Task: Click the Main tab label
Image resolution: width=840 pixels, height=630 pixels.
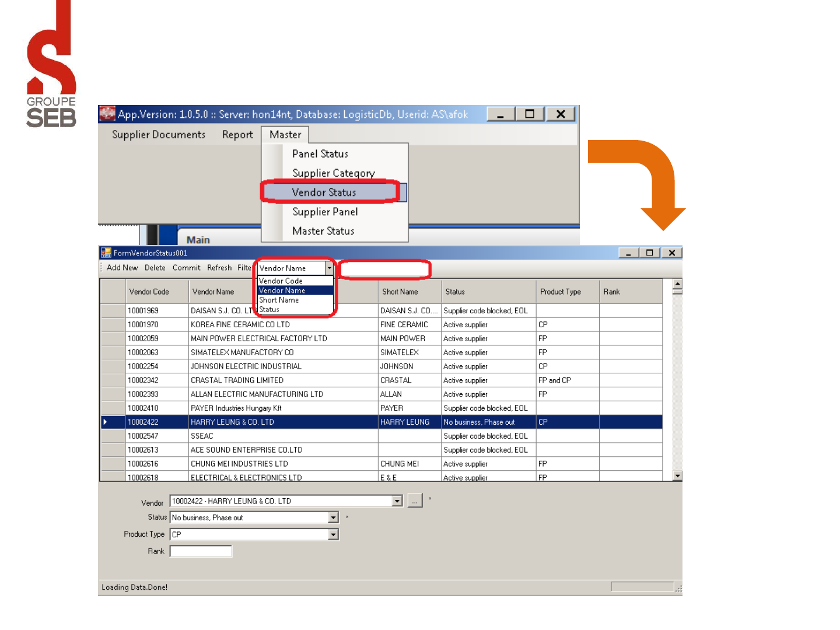Action: point(198,240)
